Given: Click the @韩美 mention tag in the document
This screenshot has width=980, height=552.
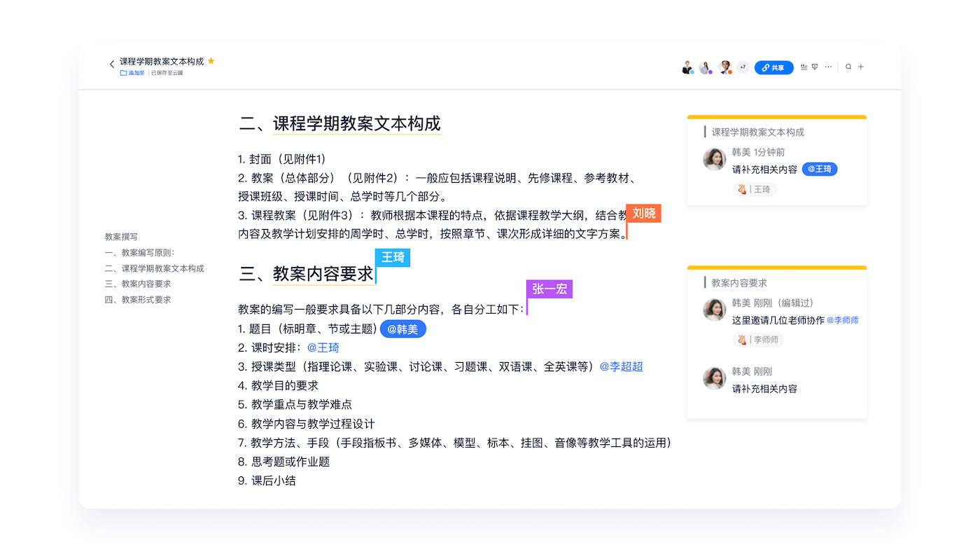Looking at the screenshot, I should click(x=402, y=329).
